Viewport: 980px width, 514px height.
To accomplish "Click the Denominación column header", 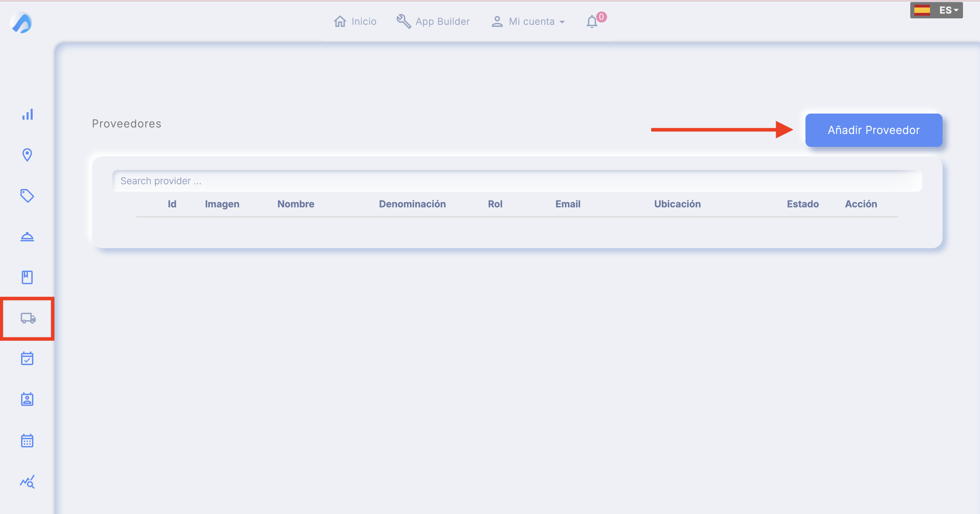I will point(412,204).
